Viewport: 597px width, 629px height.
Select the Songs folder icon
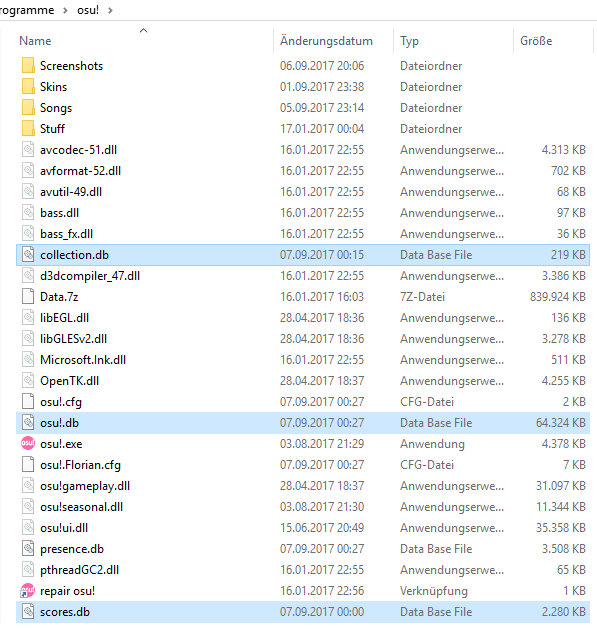point(28,108)
